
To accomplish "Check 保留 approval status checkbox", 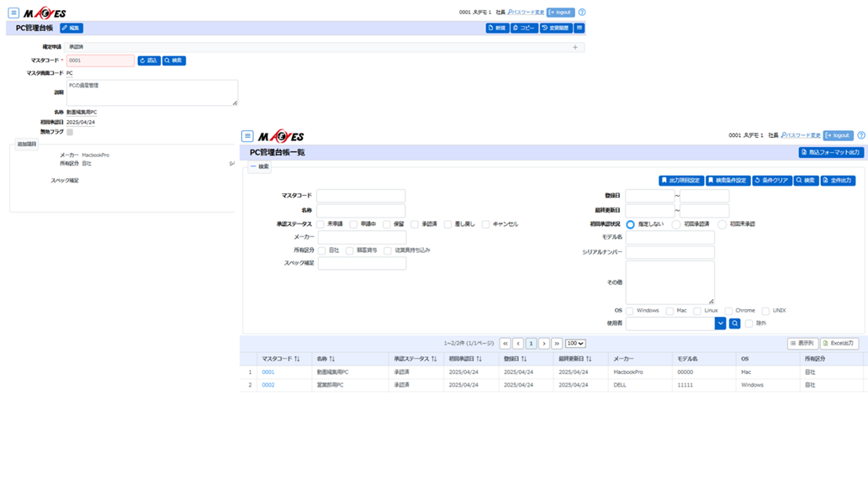I will pos(386,224).
